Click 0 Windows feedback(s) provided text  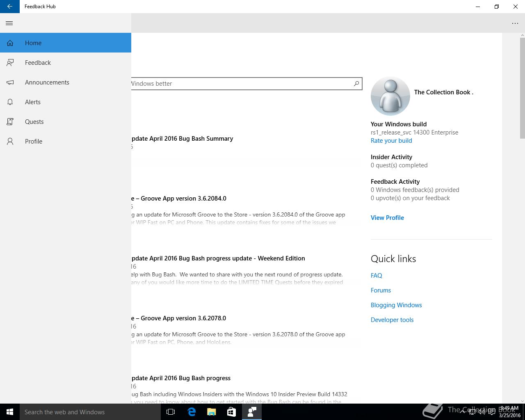415,189
